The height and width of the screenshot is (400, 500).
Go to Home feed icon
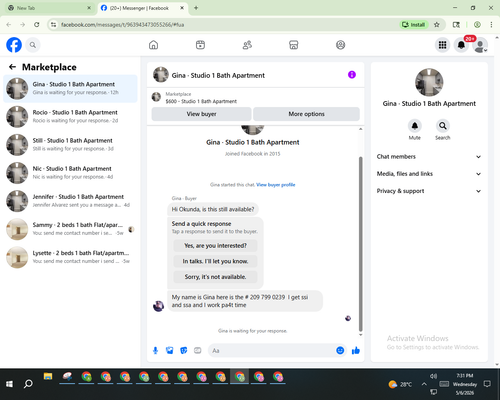(x=153, y=45)
